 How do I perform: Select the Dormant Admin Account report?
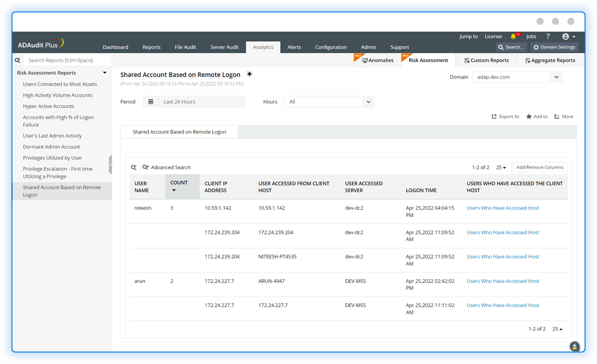coord(51,147)
